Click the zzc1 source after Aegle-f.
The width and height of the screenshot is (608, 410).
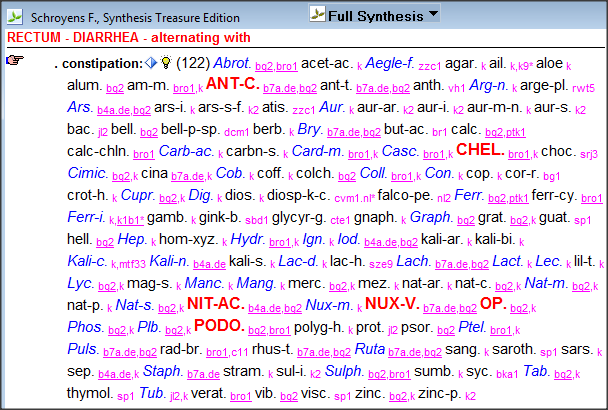(430, 67)
